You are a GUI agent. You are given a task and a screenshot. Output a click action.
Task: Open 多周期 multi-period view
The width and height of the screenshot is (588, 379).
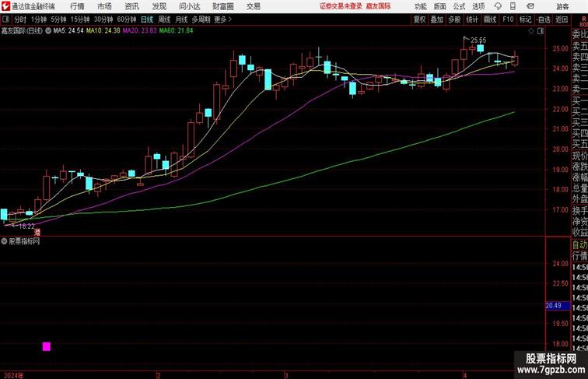coord(201,19)
